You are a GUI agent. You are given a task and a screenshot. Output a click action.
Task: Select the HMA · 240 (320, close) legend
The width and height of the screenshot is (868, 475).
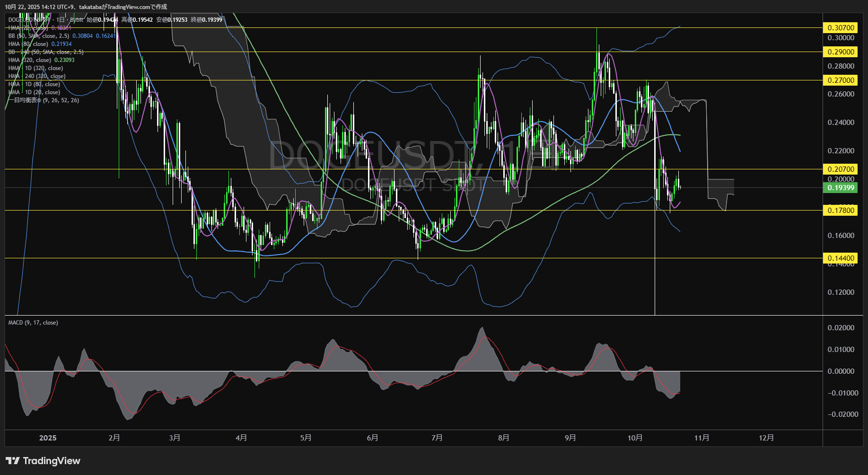37,76
